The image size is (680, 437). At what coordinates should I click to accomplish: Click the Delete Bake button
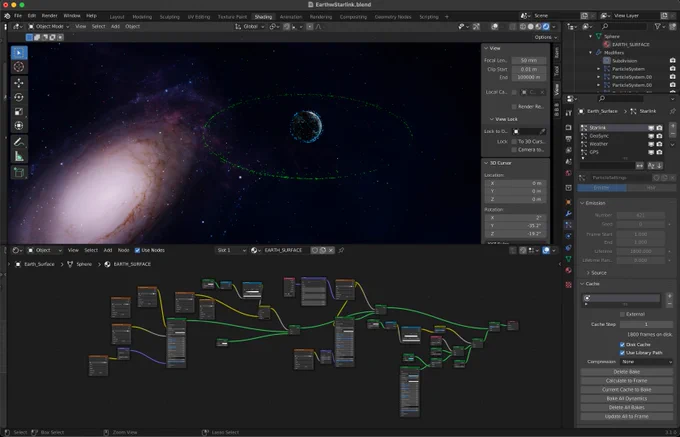coord(627,372)
